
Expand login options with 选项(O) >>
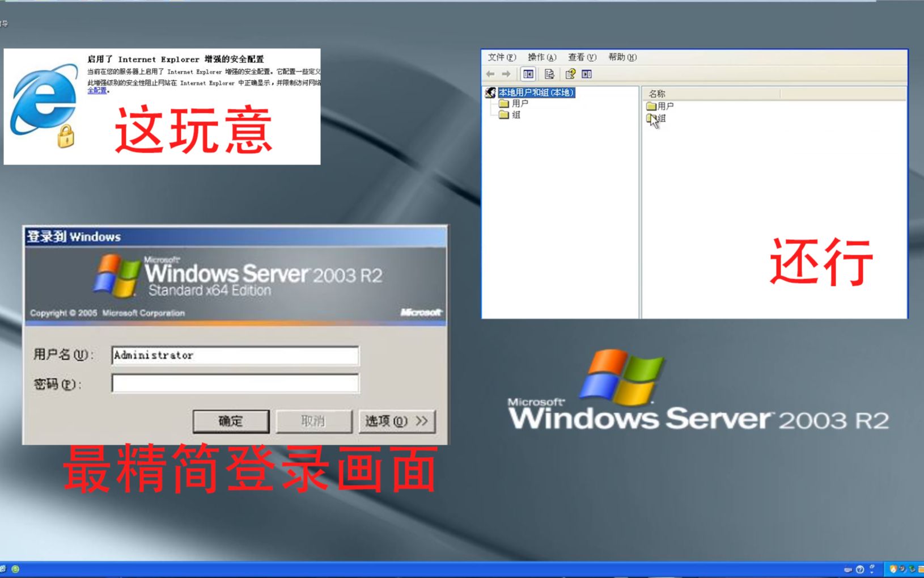(x=397, y=421)
